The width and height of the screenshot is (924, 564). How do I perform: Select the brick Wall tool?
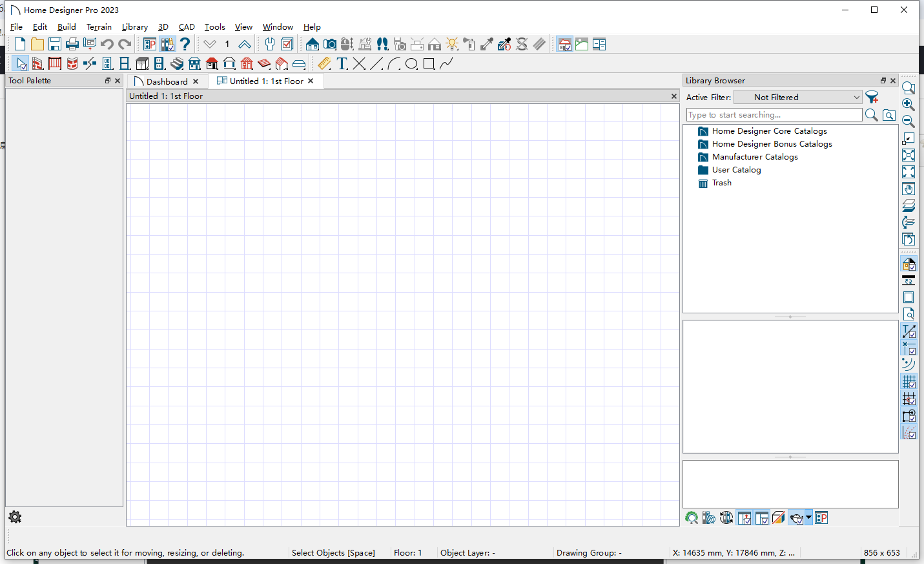pos(37,63)
